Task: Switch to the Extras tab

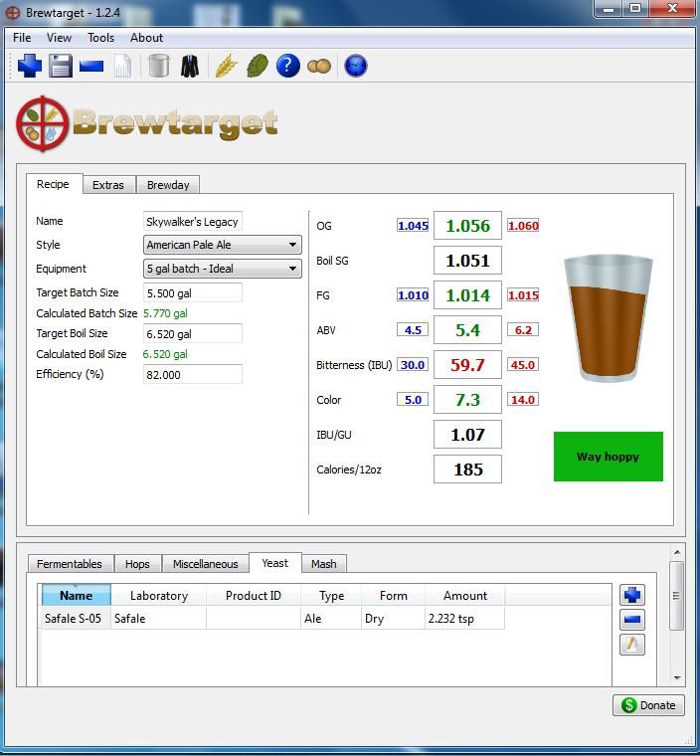Action: point(108,185)
